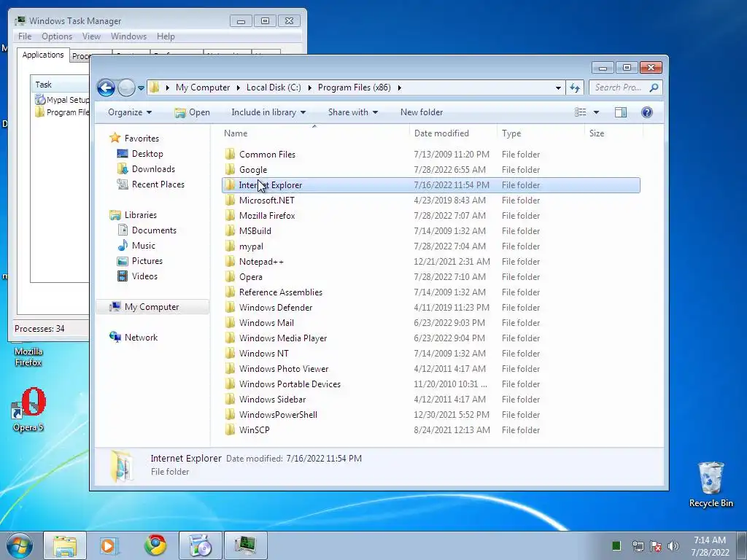The width and height of the screenshot is (747, 560).
Task: Select the Microsoft.NET folder icon
Action: click(x=230, y=200)
